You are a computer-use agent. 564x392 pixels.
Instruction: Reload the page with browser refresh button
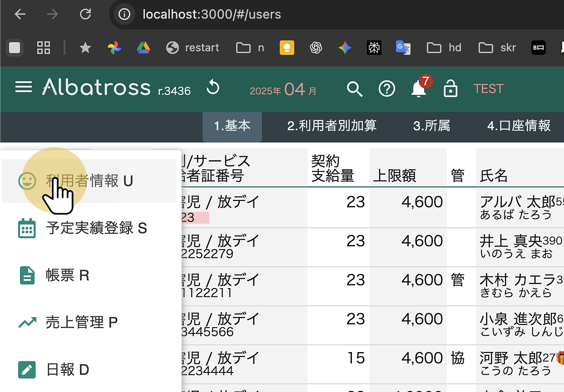click(85, 15)
